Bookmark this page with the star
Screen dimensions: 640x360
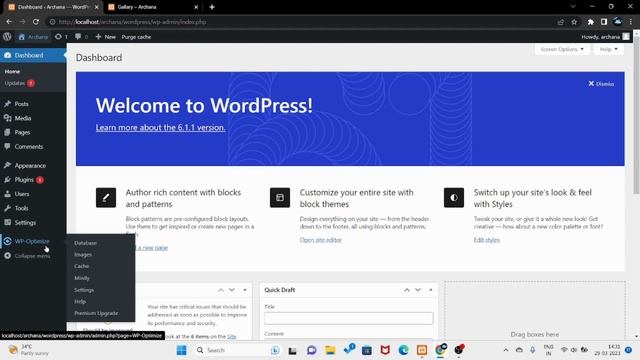tap(574, 22)
